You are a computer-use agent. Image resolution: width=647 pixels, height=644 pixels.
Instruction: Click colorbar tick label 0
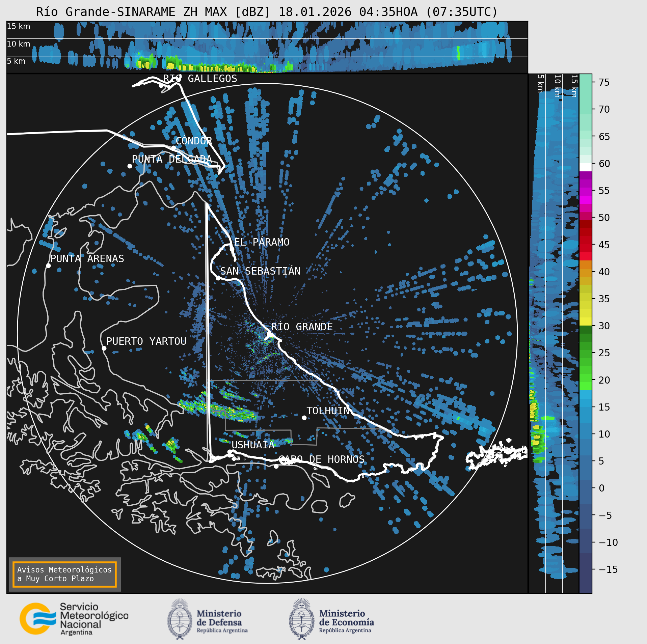pyautogui.click(x=601, y=488)
